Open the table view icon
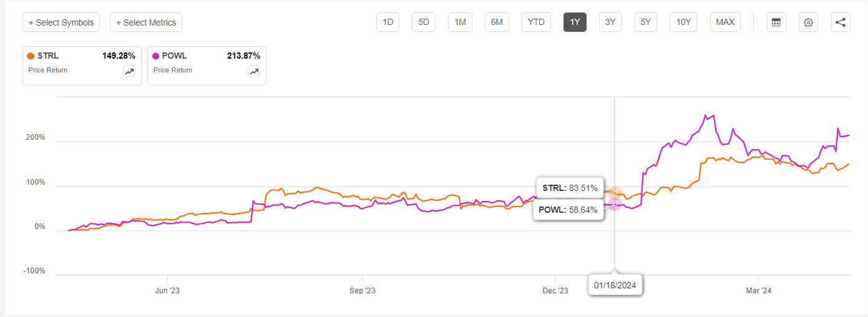 point(776,22)
